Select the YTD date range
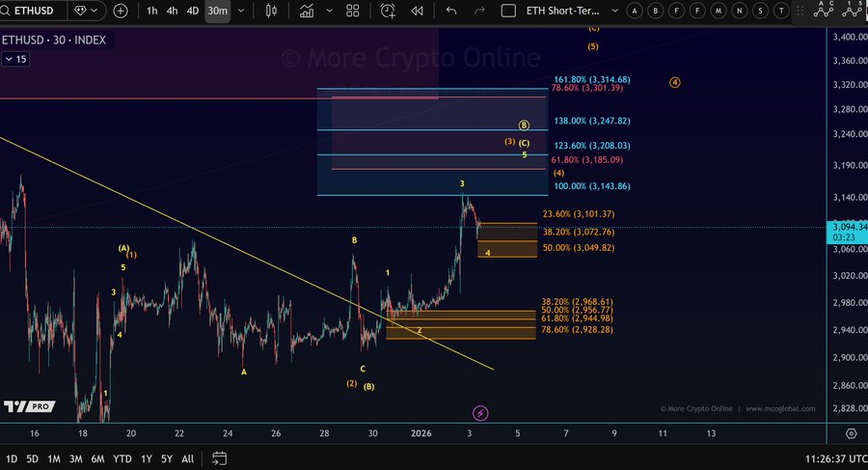Image resolution: width=868 pixels, height=470 pixels. pos(122,459)
